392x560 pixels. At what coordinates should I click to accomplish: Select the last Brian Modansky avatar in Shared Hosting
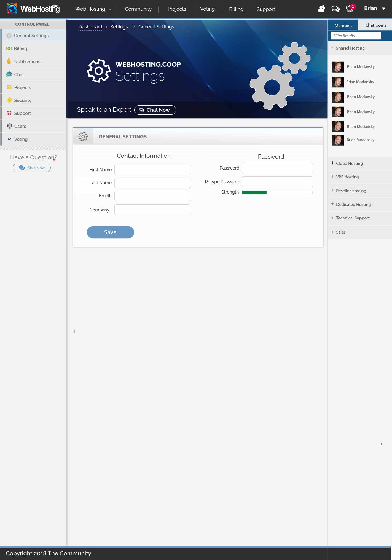tap(338, 140)
